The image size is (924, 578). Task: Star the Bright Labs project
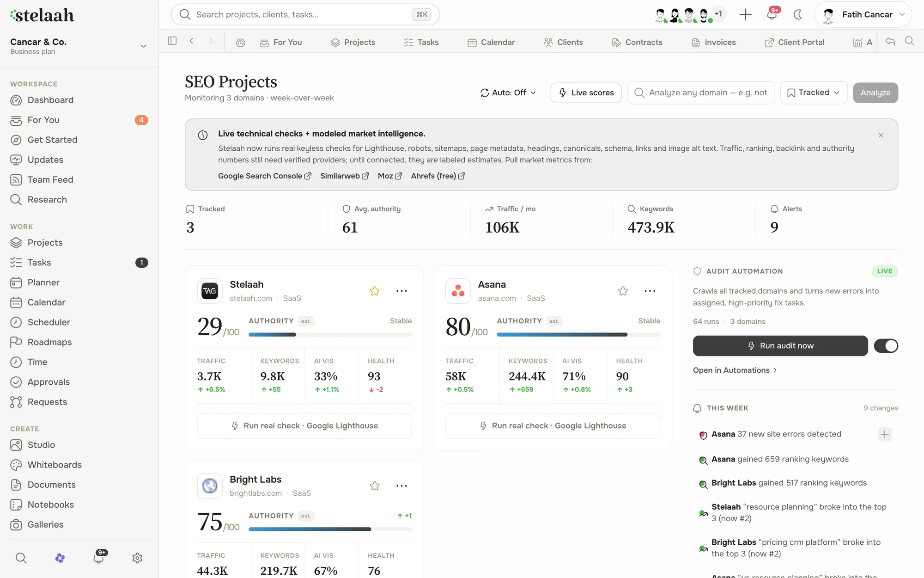coord(375,486)
